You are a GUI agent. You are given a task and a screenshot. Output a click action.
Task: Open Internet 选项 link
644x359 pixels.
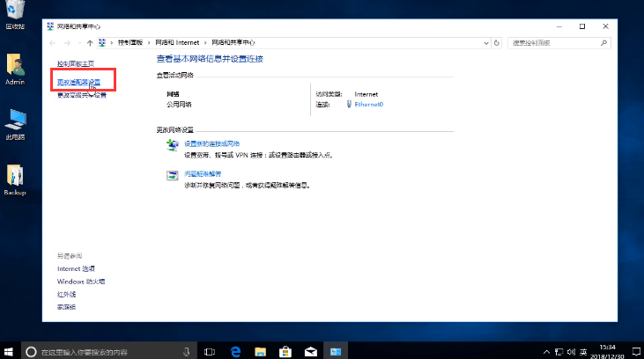(76, 268)
